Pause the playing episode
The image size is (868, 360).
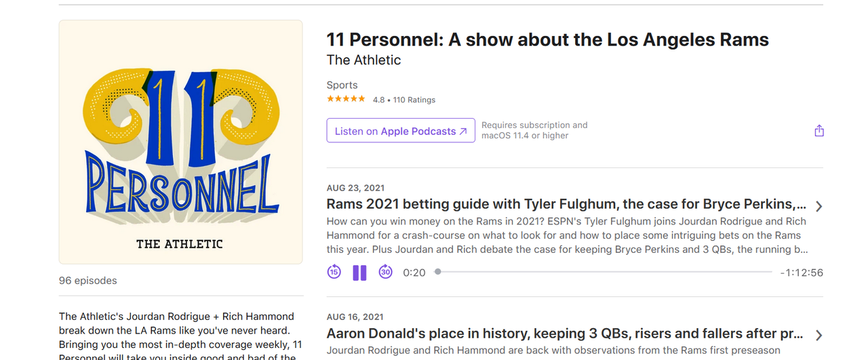[359, 273]
